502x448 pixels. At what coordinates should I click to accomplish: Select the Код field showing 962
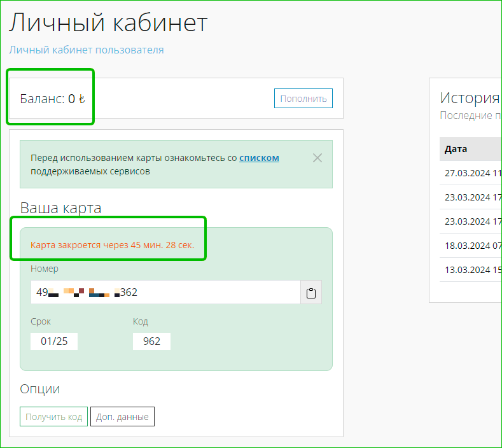(151, 341)
